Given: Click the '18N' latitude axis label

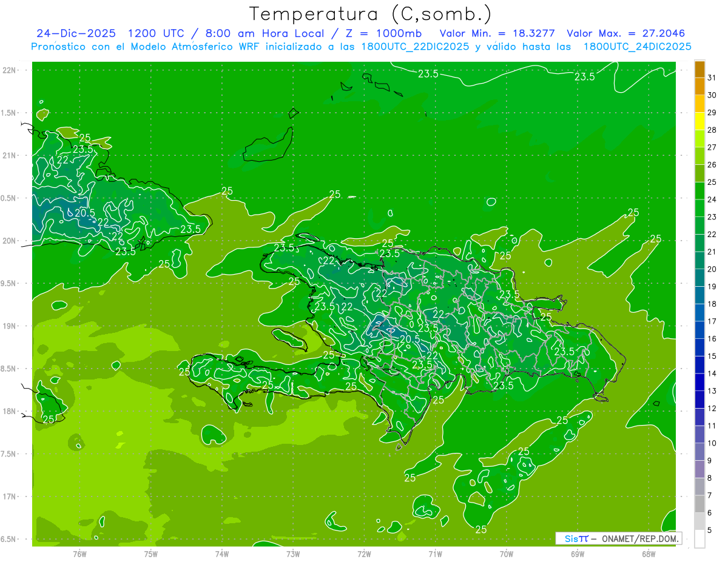Looking at the screenshot, I should click(x=10, y=411).
